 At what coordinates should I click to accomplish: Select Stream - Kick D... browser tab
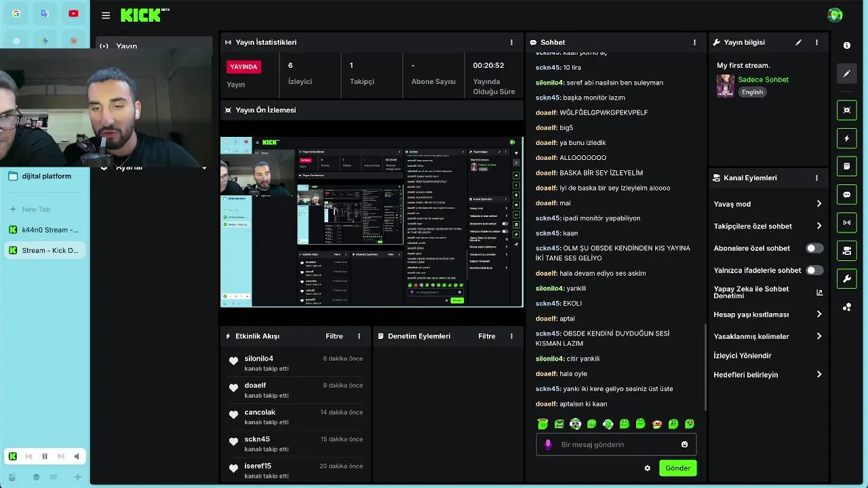coord(45,250)
